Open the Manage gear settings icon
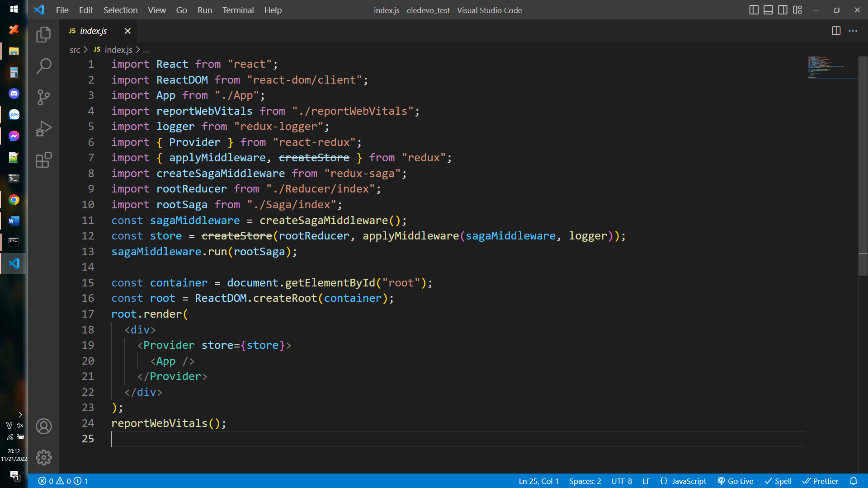Image resolution: width=868 pixels, height=488 pixels. tap(43, 457)
